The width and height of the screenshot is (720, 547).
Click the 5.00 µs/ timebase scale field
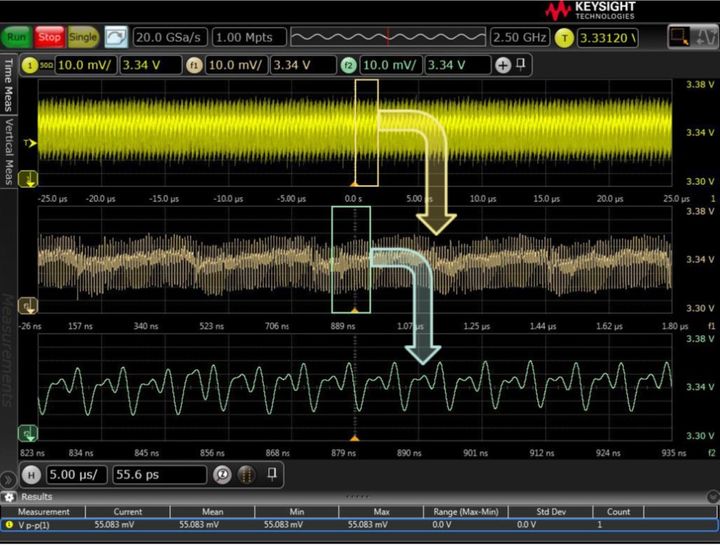point(76,475)
